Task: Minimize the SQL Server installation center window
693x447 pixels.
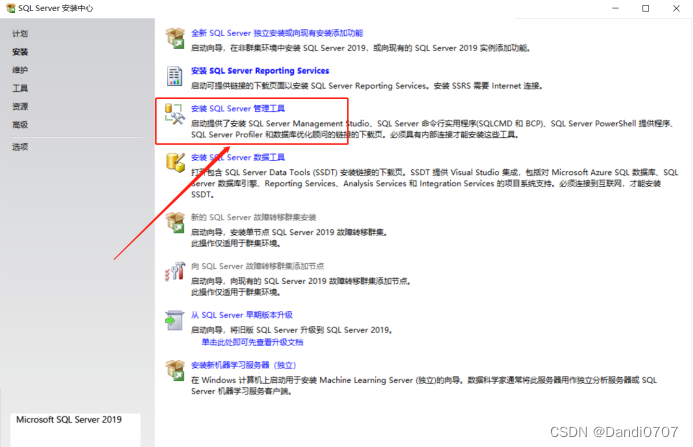Action: click(615, 8)
